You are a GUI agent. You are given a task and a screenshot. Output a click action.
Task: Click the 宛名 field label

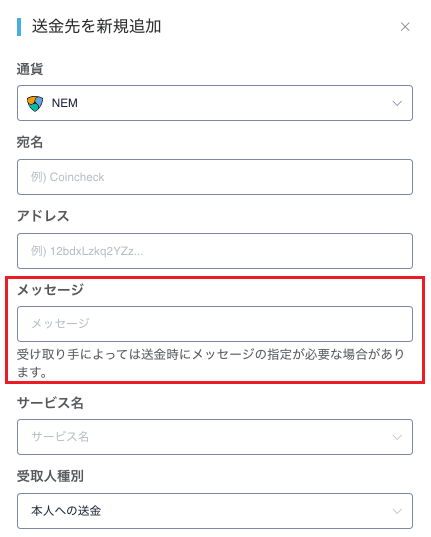[30, 142]
